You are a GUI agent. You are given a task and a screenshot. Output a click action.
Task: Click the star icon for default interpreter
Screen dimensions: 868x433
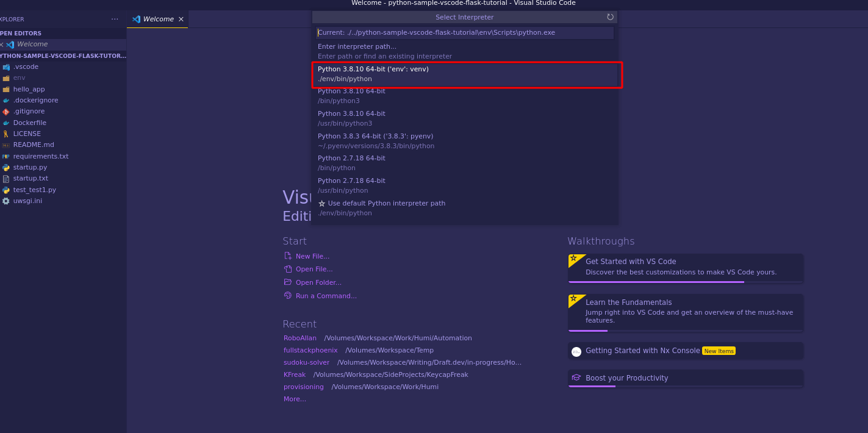click(321, 204)
